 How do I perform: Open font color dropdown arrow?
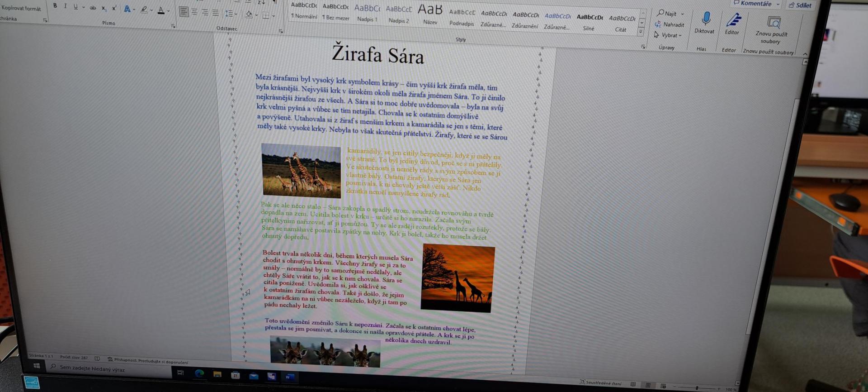(169, 11)
